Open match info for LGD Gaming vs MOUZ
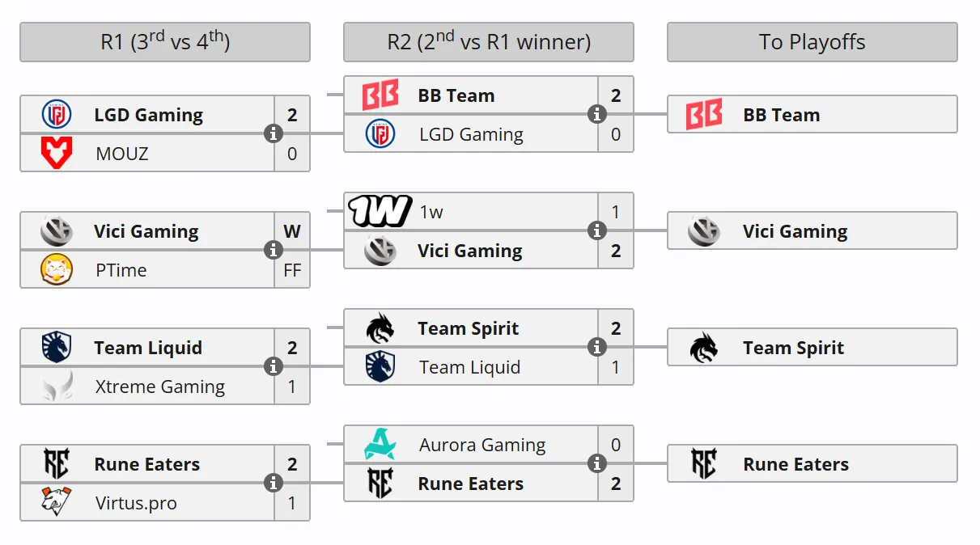The height and width of the screenshot is (545, 980). [274, 133]
